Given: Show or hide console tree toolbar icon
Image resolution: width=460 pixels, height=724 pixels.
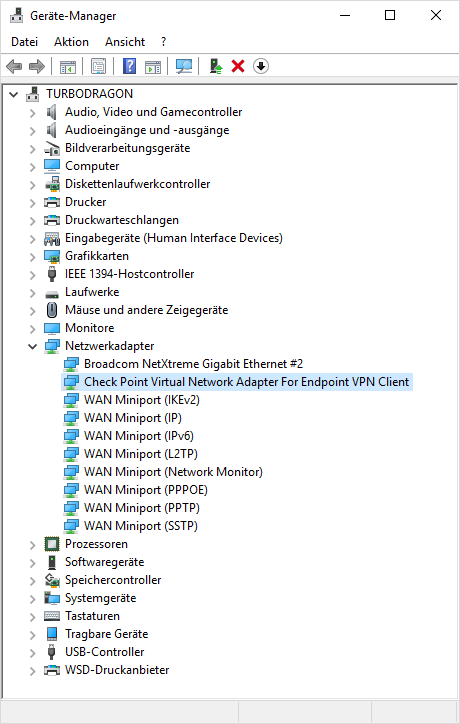Looking at the screenshot, I should pyautogui.click(x=68, y=66).
